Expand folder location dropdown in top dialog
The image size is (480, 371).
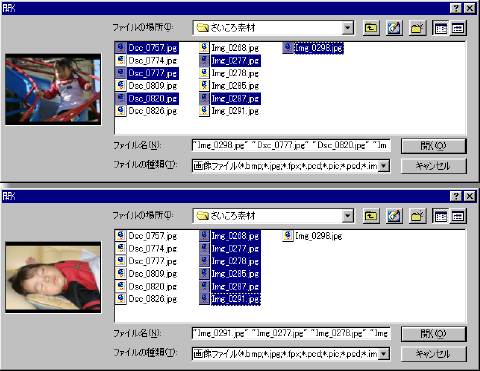pyautogui.click(x=348, y=28)
